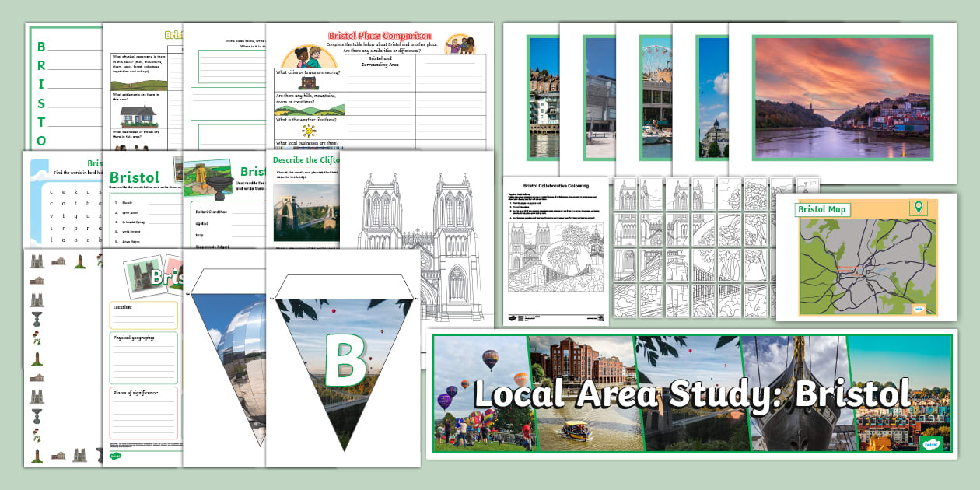Click the 'Location:' box on fact file
This screenshot has width=980, height=490.
(144, 315)
